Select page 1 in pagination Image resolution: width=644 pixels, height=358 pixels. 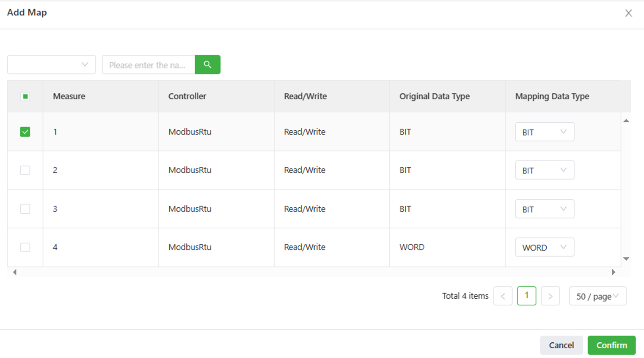click(526, 296)
